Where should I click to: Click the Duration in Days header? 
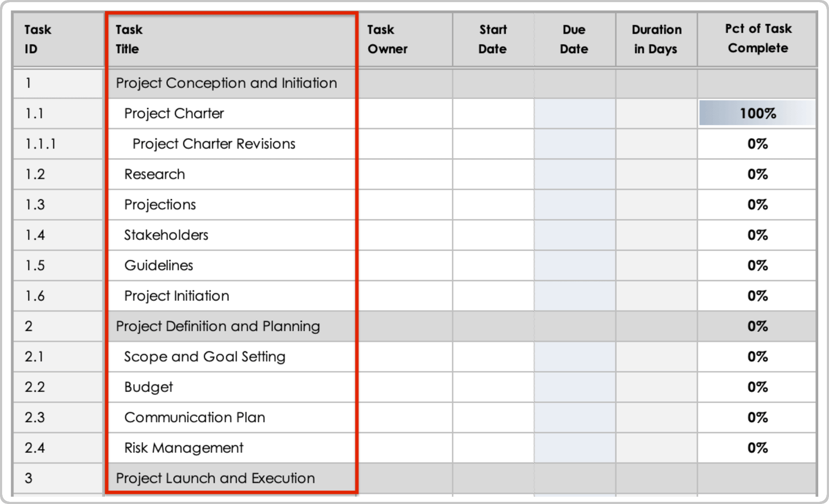pyautogui.click(x=656, y=39)
